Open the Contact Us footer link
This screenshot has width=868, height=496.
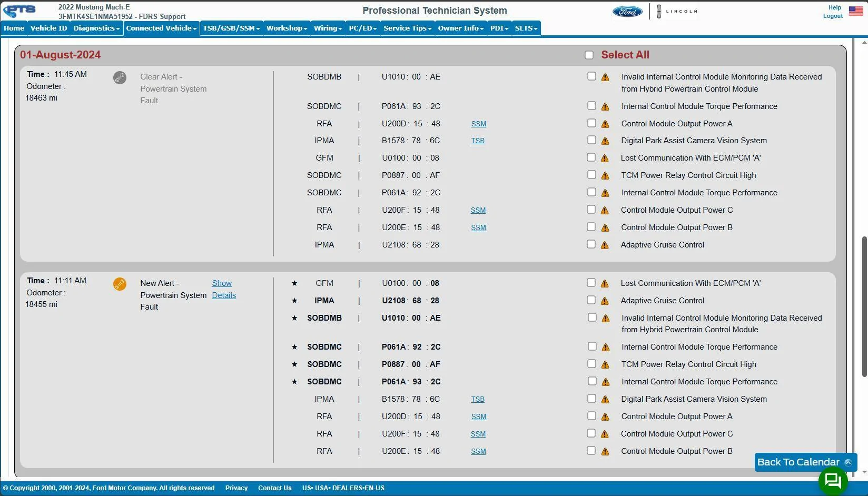[274, 488]
